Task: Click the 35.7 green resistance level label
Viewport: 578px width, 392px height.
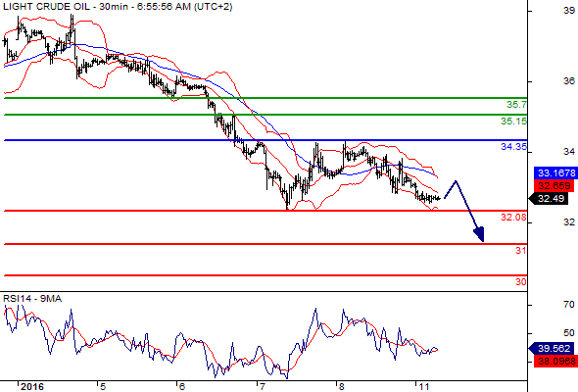Action: coord(516,105)
